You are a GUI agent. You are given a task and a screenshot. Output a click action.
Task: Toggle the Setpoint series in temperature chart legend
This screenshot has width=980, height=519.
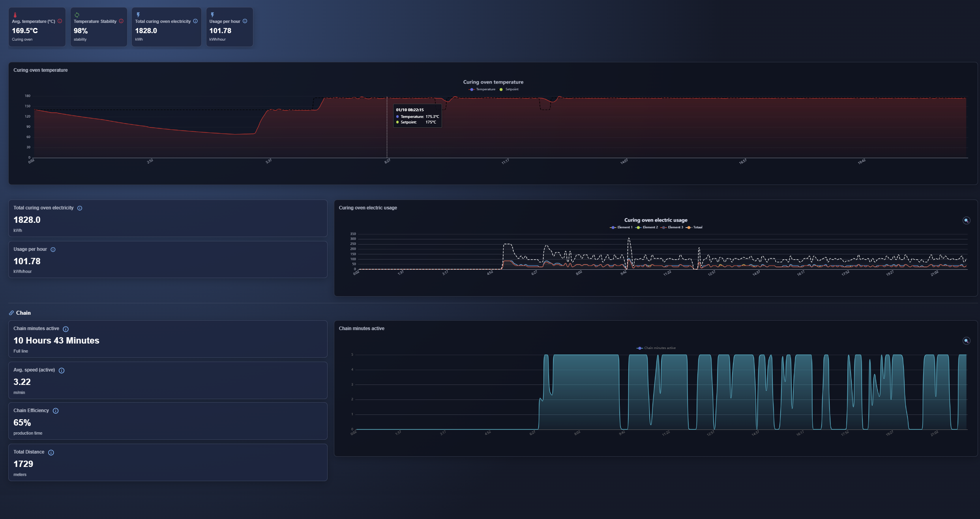click(509, 90)
